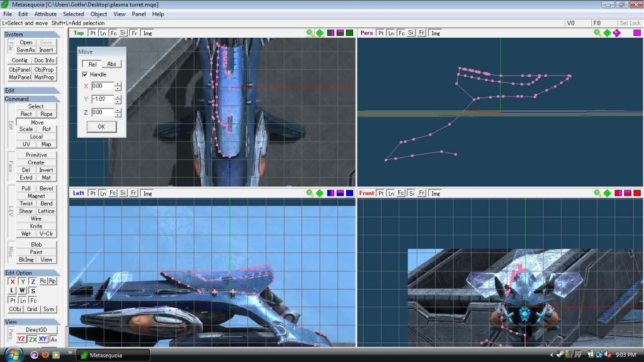This screenshot has height=362, width=644.
Task: Switch Move panel to the Abs tab
Action: pyautogui.click(x=111, y=64)
